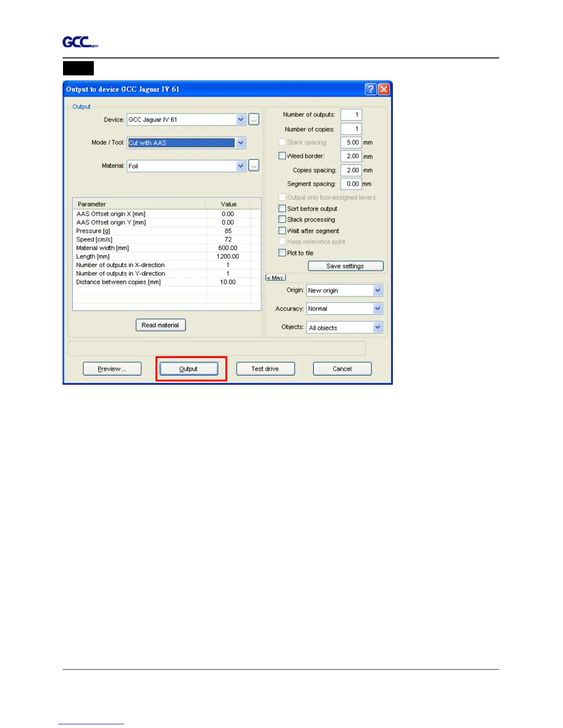Select Length [mm] parameter row
The image size is (563, 728).
pyautogui.click(x=167, y=256)
